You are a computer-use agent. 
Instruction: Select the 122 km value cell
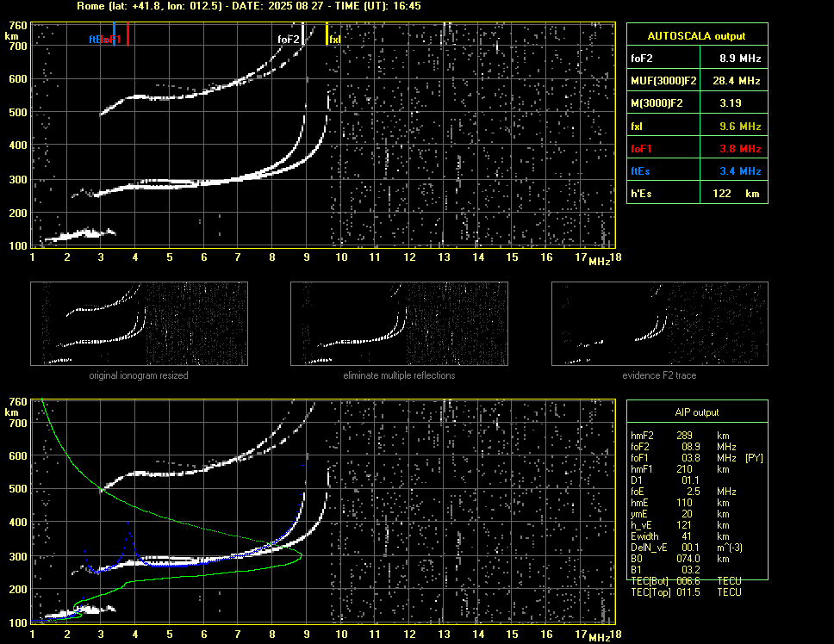pos(735,193)
